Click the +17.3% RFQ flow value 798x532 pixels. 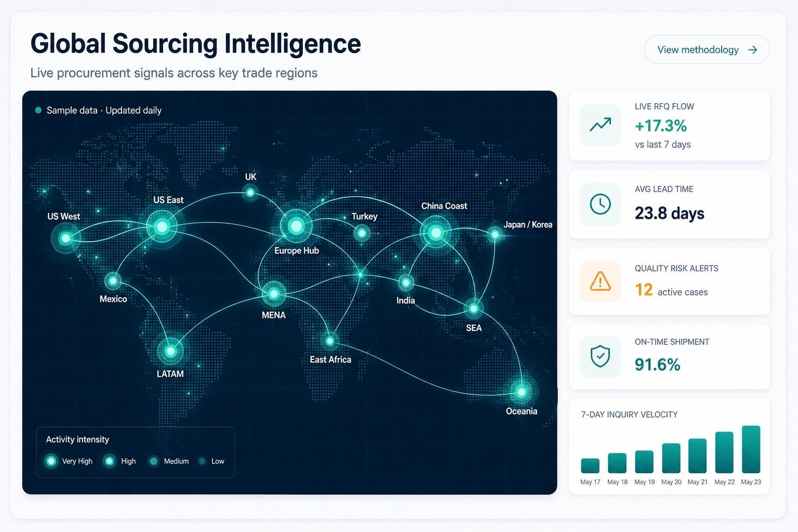click(x=661, y=126)
